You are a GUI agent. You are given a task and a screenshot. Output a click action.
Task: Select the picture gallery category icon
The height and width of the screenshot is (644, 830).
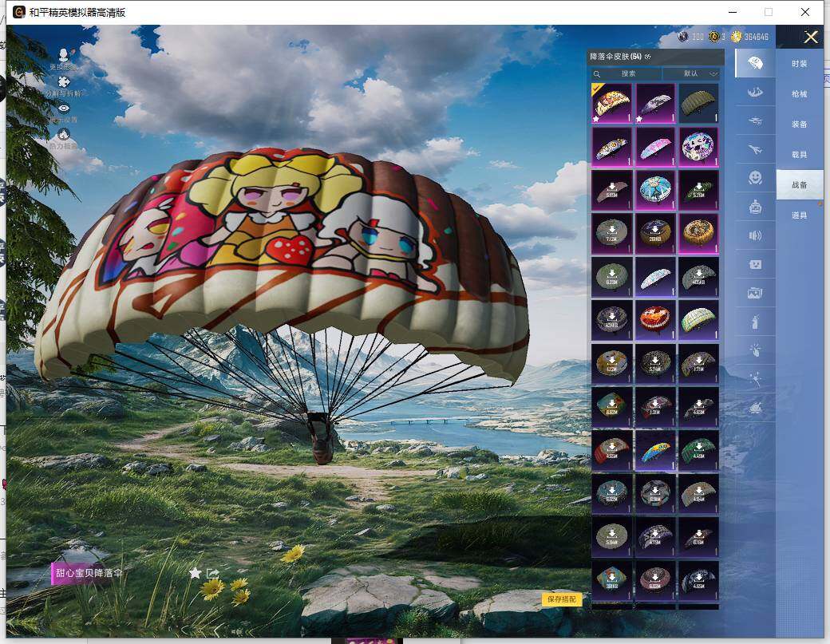(755, 293)
